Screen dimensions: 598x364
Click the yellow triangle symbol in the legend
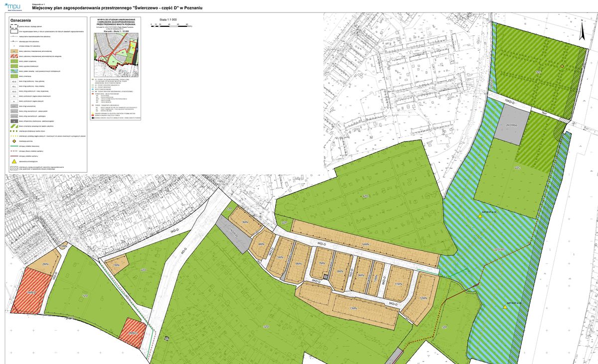tap(15, 160)
